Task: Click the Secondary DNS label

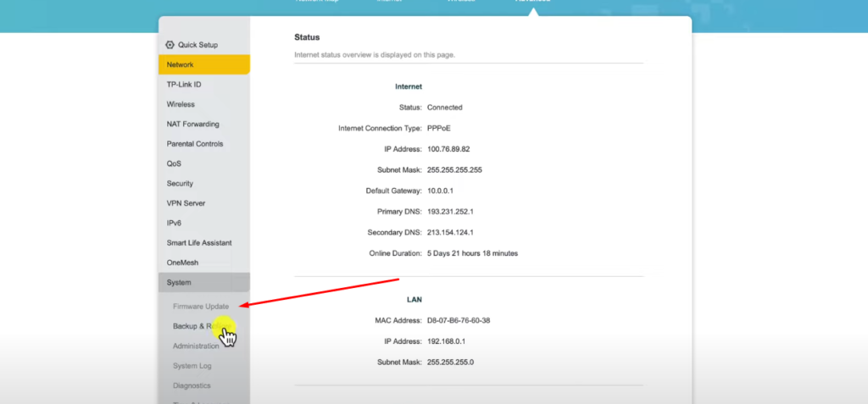Action: (395, 232)
